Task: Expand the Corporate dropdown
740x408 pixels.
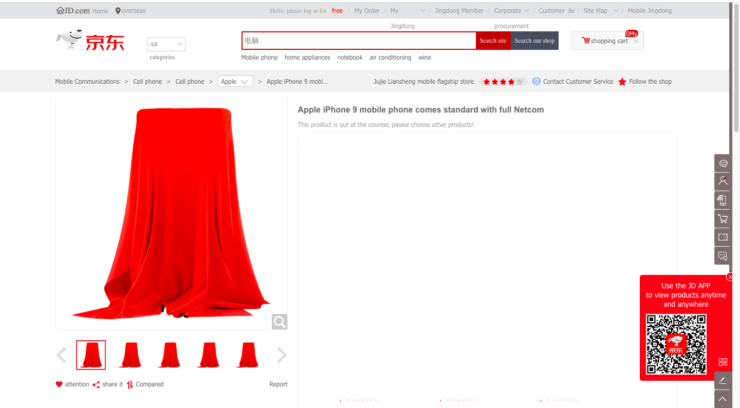Action: (x=511, y=10)
